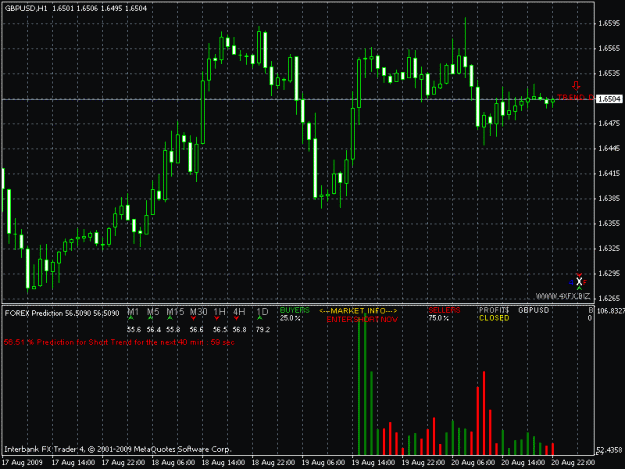Viewport: 625px width, 469px height.
Task: Click the Interbank FX Trader 4 copyright text
Action: tap(118, 449)
